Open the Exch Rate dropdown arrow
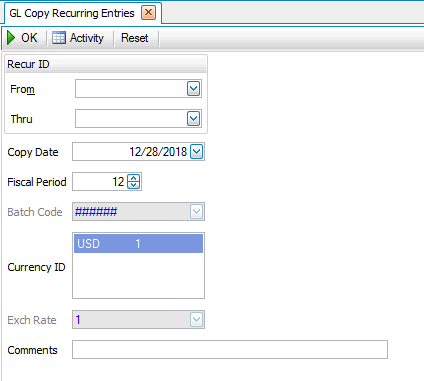The width and height of the screenshot is (424, 381). [x=197, y=320]
